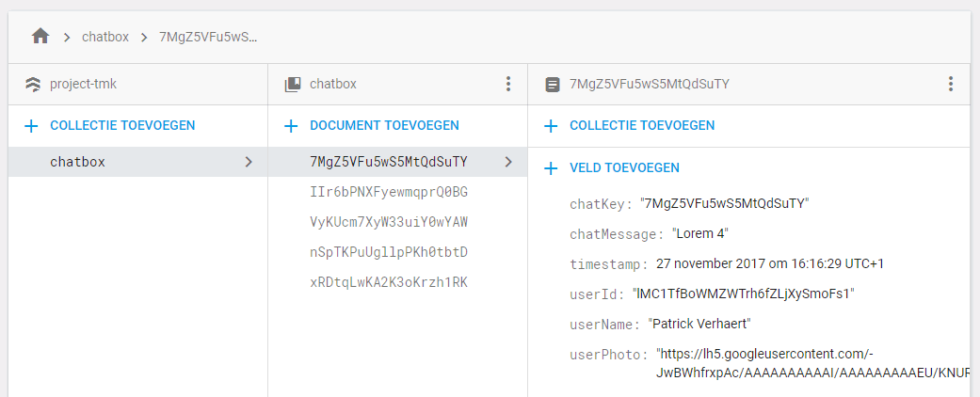Add subcollection in the document panel

click(641, 126)
